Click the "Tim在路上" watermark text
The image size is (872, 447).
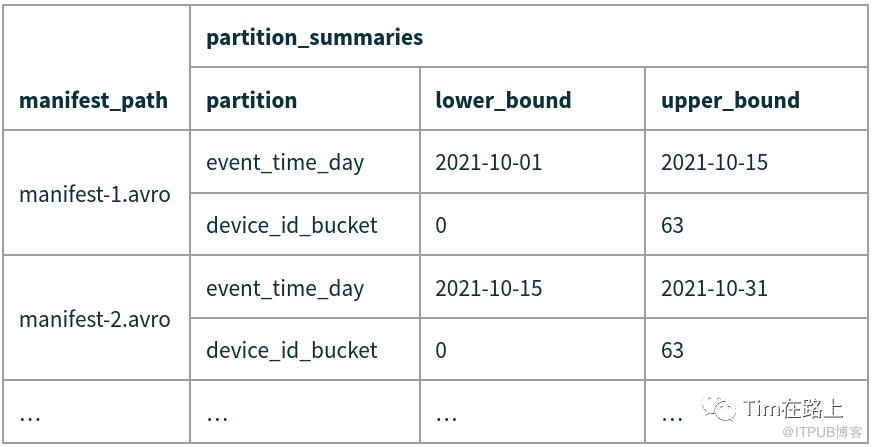[793, 408]
